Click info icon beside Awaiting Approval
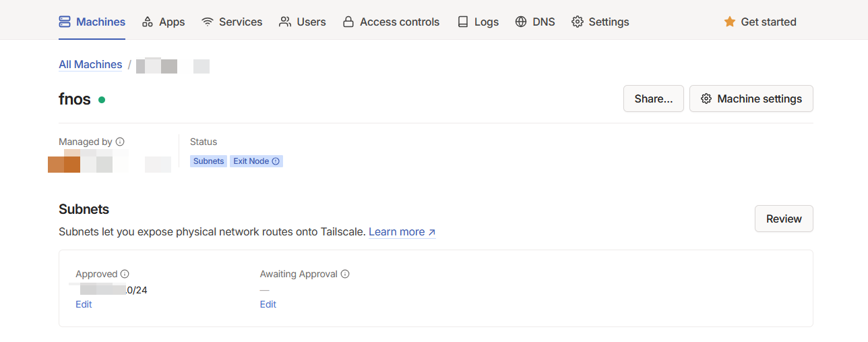868x342 pixels. point(345,274)
